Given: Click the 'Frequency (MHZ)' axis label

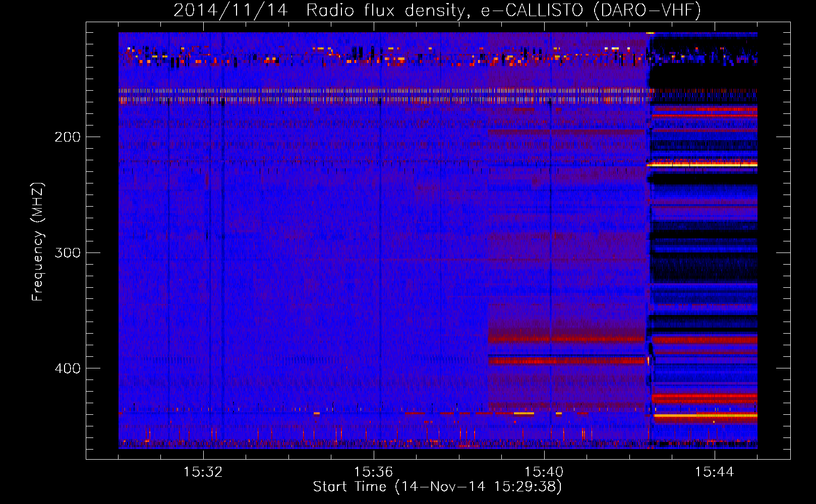Looking at the screenshot, I should pyautogui.click(x=38, y=242).
